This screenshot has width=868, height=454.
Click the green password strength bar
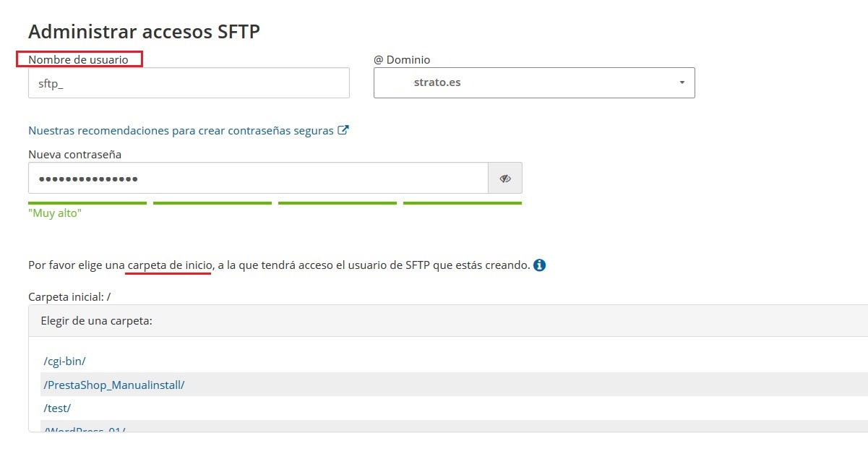tap(87, 202)
